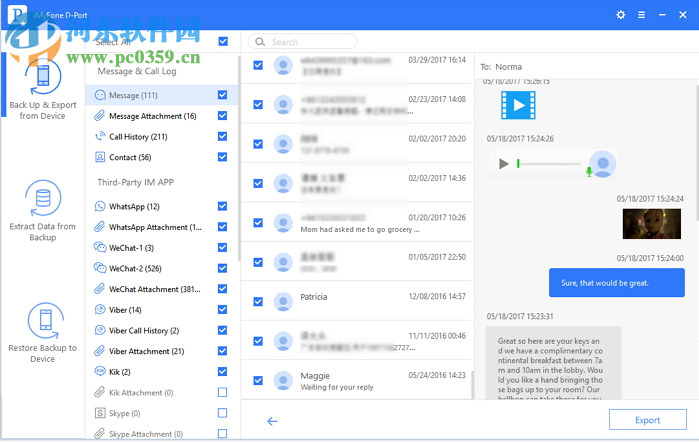Click the Viber logo icon
Screen dimensions: 699x444
[x=100, y=309]
